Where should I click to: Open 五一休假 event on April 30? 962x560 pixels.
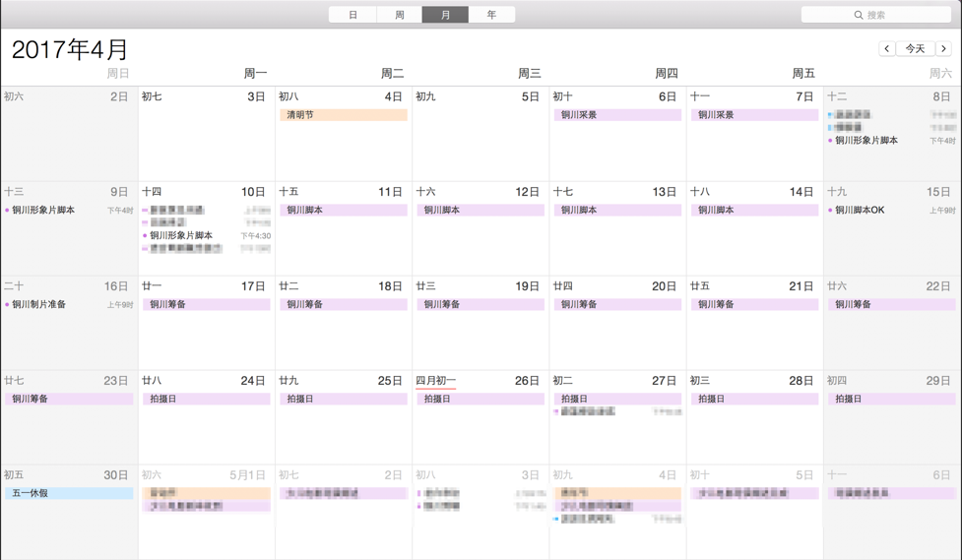click(x=69, y=493)
